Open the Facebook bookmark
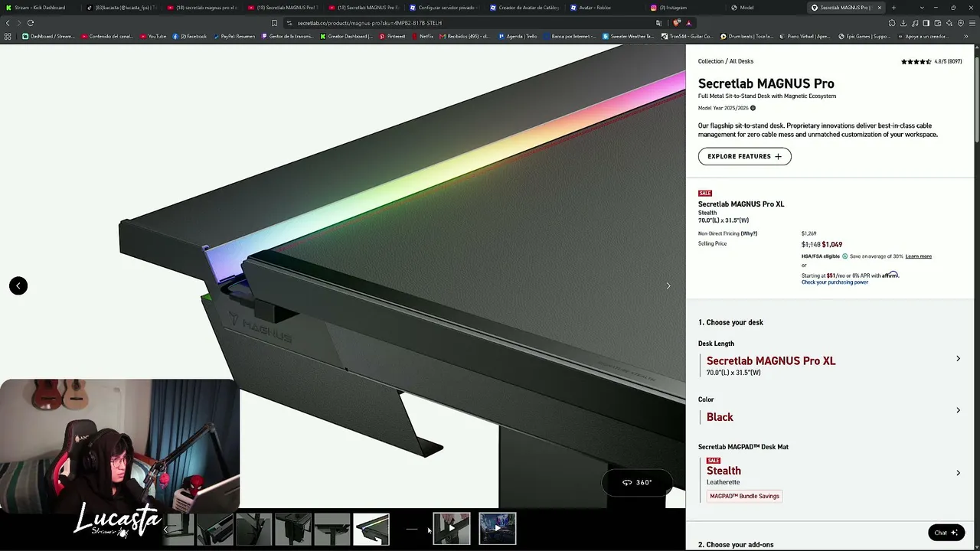The height and width of the screenshot is (551, 980). point(190,36)
